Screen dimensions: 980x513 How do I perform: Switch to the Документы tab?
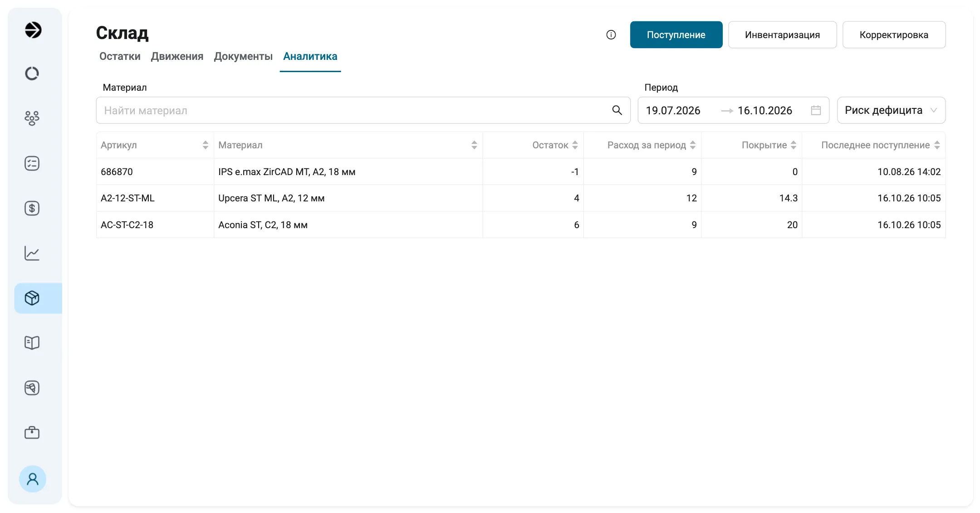(243, 56)
